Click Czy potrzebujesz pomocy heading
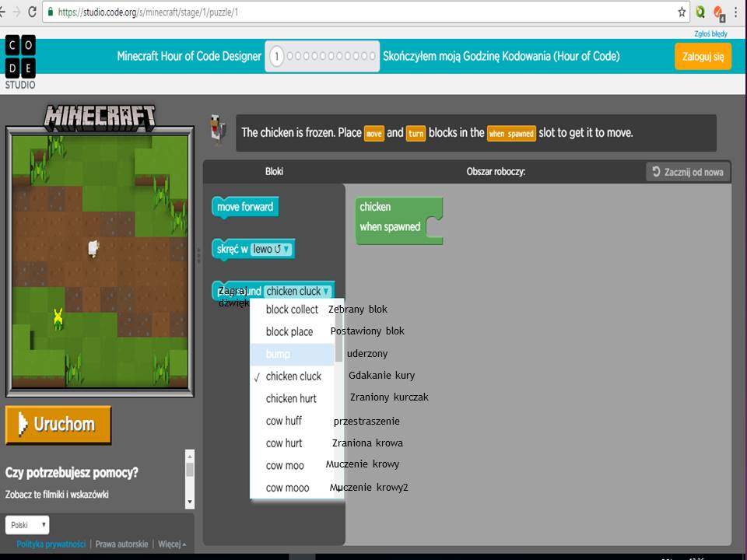The height and width of the screenshot is (560, 747). coord(72,472)
